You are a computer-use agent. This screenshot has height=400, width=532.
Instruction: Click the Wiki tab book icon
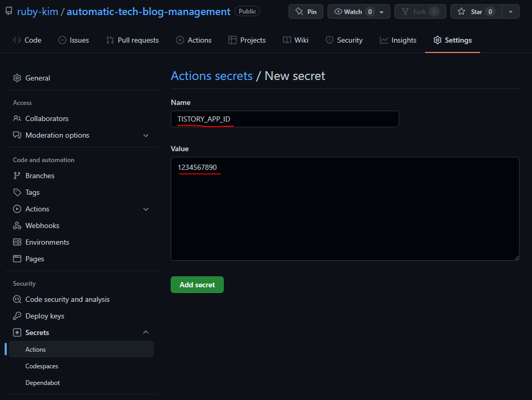pos(287,40)
